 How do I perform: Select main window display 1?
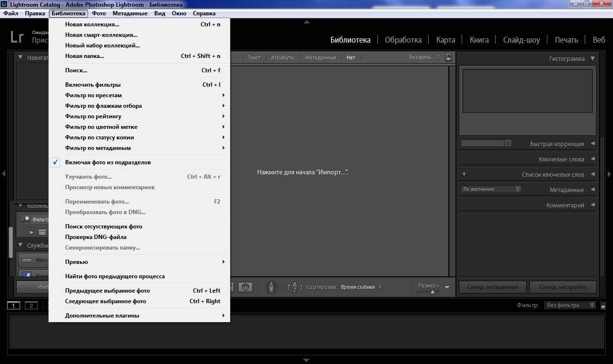[13, 306]
